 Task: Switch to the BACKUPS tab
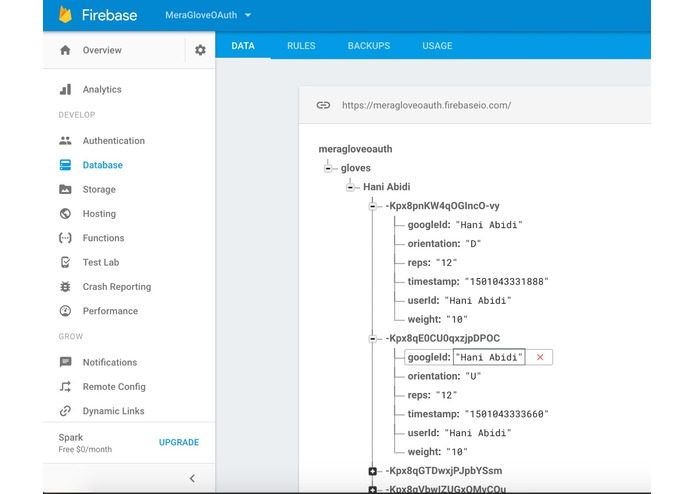pyautogui.click(x=369, y=46)
